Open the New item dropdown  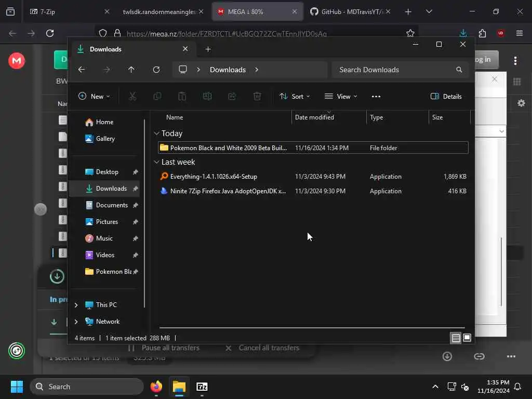click(x=94, y=96)
